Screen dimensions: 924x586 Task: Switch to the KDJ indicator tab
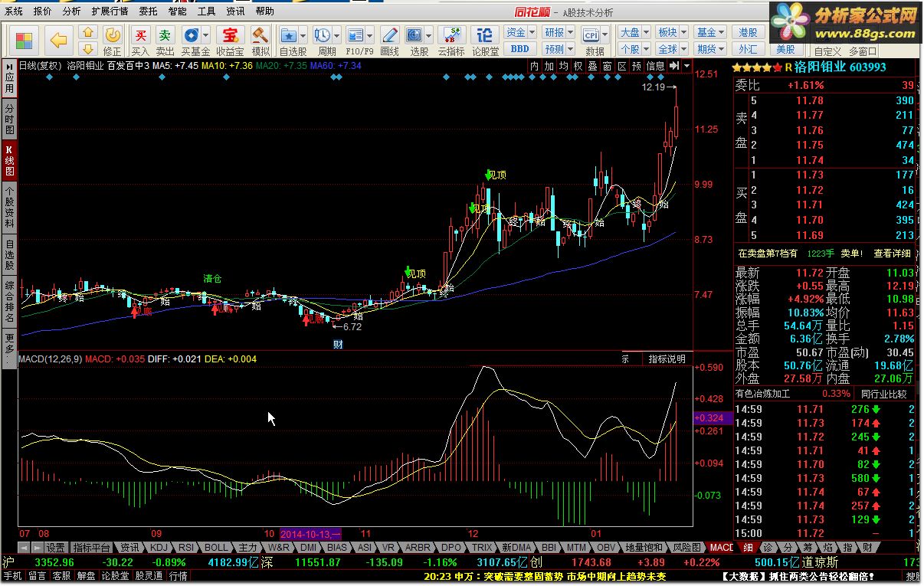click(x=159, y=548)
